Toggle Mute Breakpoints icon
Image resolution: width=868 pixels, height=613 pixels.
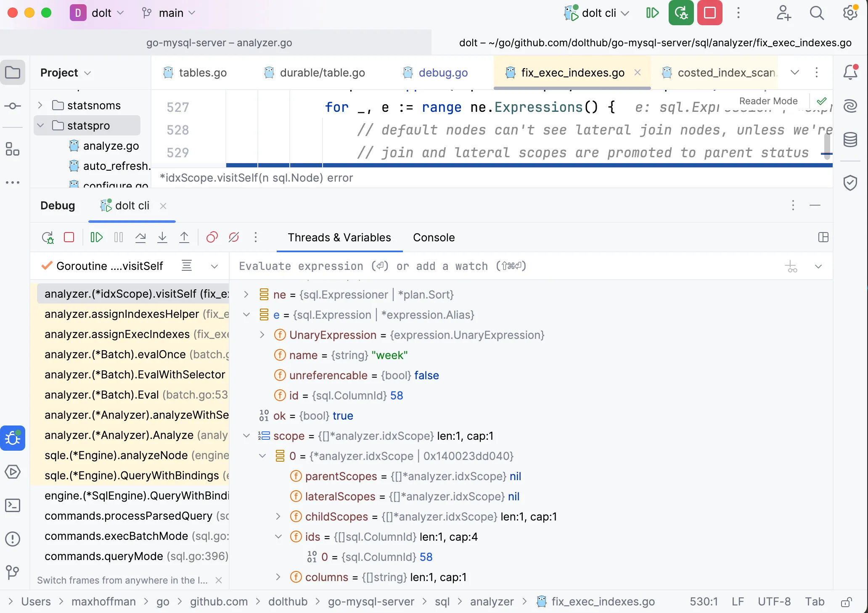coord(234,238)
